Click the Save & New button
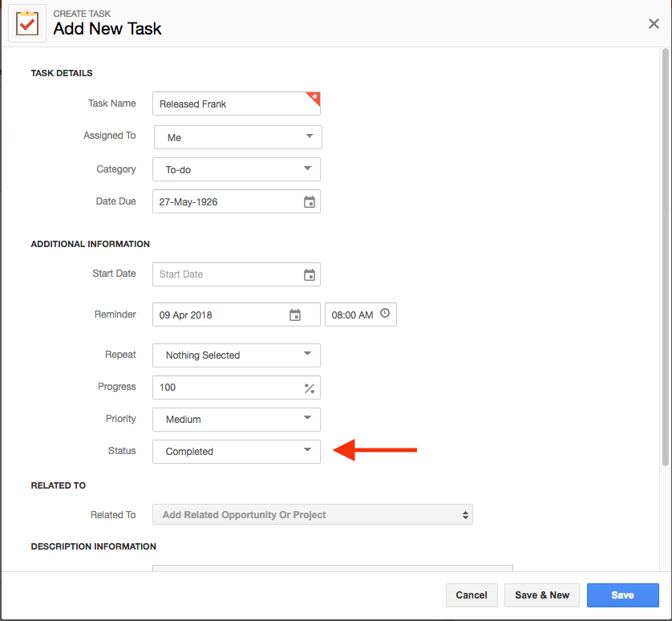 [x=542, y=595]
